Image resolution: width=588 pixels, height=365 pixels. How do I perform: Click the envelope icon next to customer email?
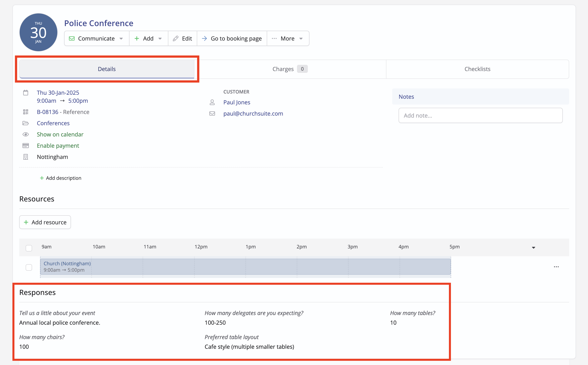(x=212, y=113)
